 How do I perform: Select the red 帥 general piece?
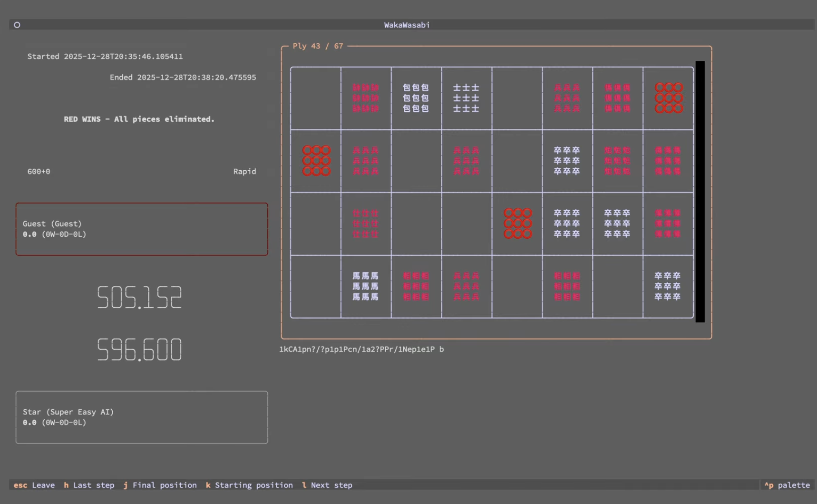coord(366,98)
